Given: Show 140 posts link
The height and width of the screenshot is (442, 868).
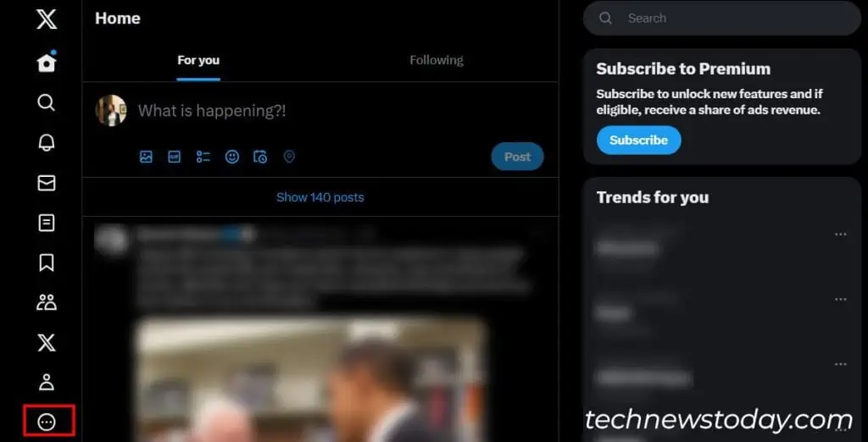Looking at the screenshot, I should click(320, 197).
